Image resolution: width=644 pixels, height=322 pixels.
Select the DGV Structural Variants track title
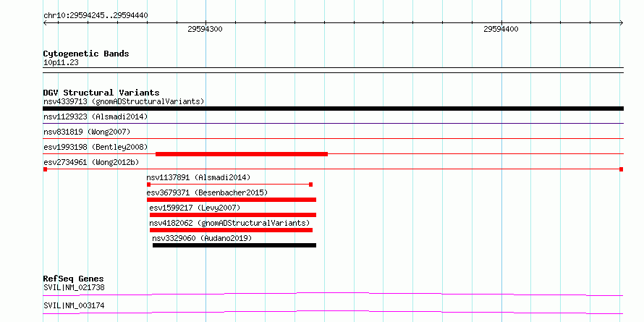click(x=101, y=93)
